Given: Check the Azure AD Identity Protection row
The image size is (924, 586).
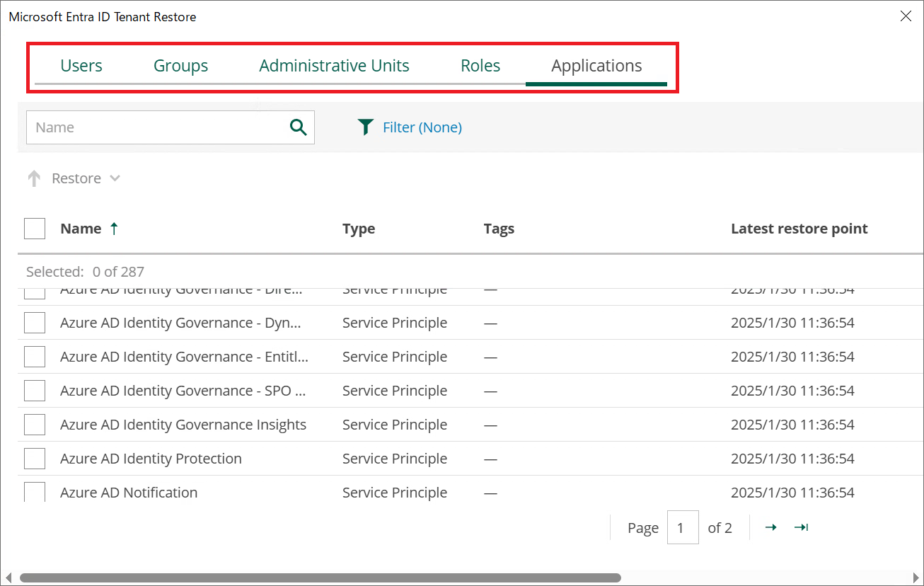Looking at the screenshot, I should [x=35, y=459].
